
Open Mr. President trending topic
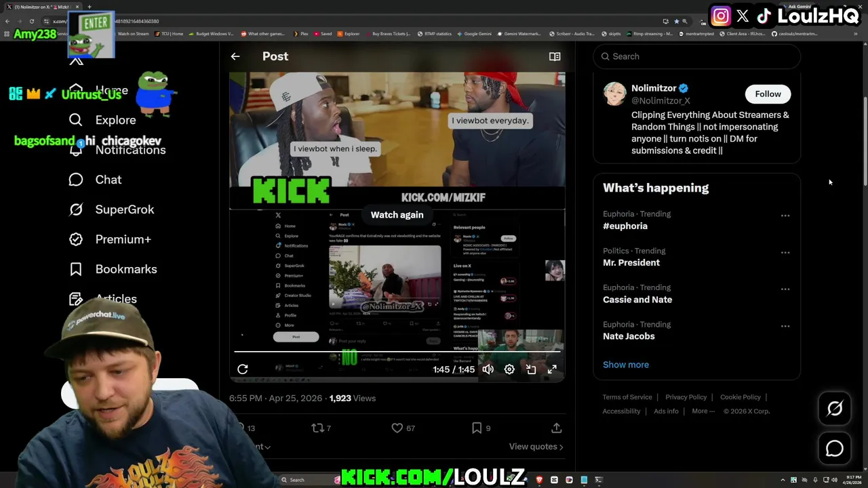[631, 263]
